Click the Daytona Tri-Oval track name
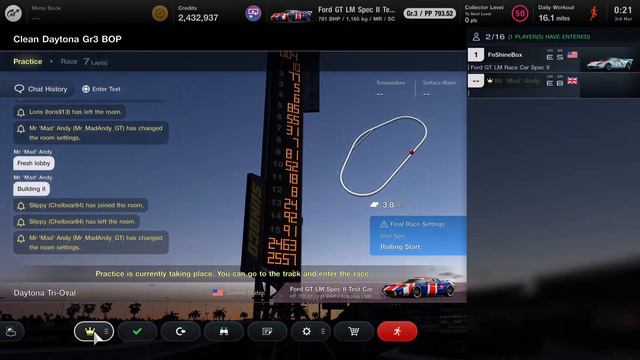Image resolution: width=640 pixels, height=360 pixels. click(44, 293)
